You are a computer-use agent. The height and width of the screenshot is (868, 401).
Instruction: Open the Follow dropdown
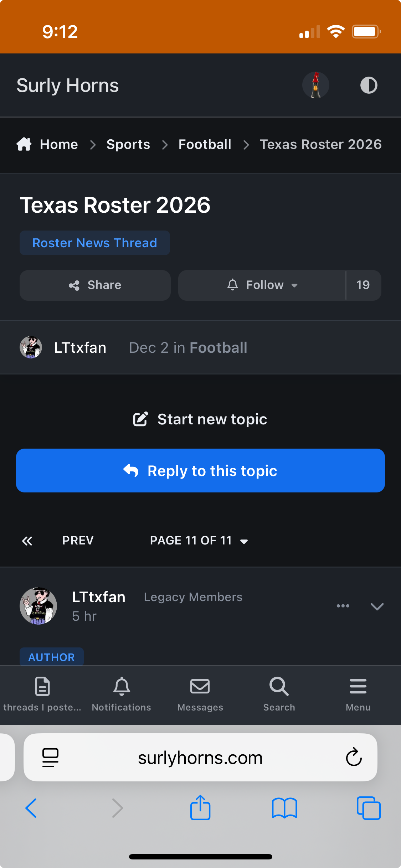(262, 285)
